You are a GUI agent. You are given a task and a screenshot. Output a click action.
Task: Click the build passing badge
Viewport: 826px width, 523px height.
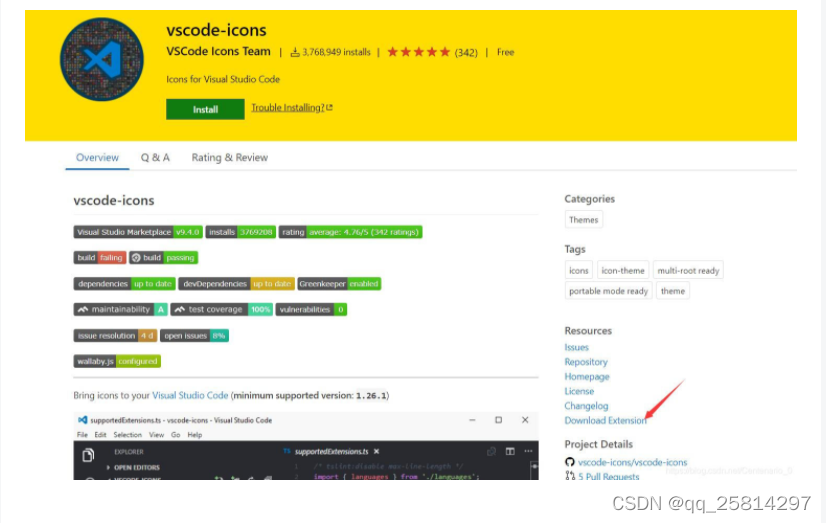click(x=163, y=258)
